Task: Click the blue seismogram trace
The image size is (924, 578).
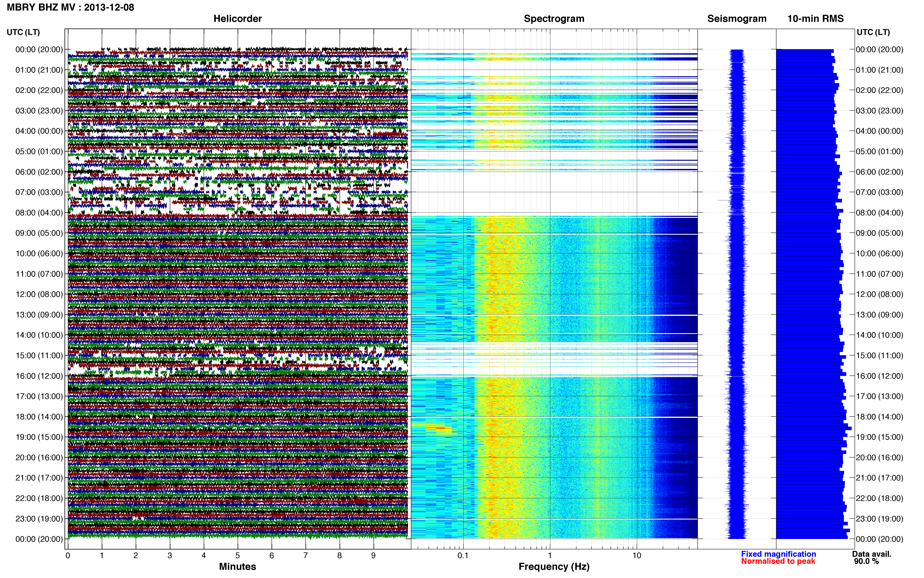Action: click(x=737, y=294)
